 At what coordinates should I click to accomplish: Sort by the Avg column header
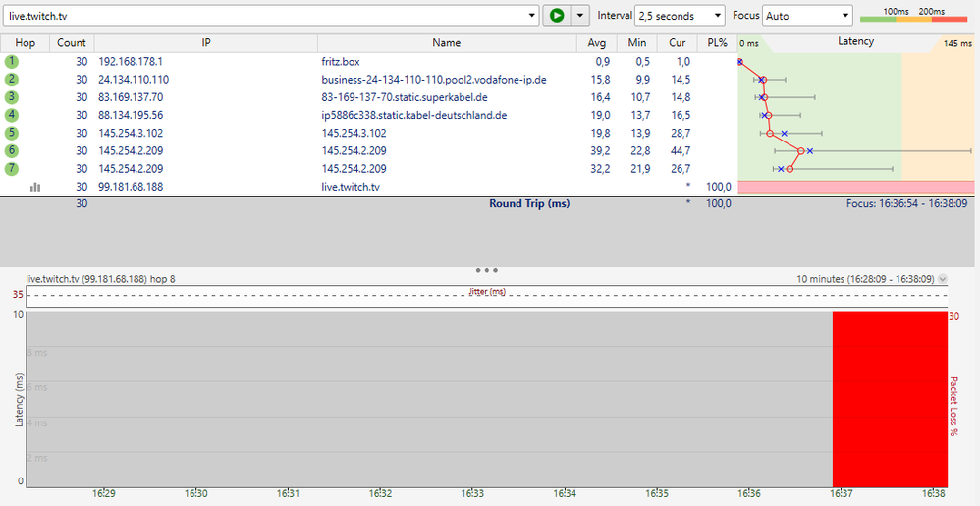[597, 43]
